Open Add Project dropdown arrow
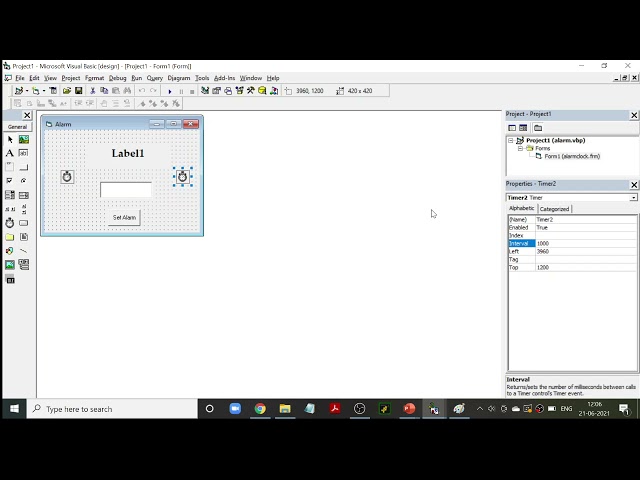The height and width of the screenshot is (480, 640). click(x=27, y=91)
